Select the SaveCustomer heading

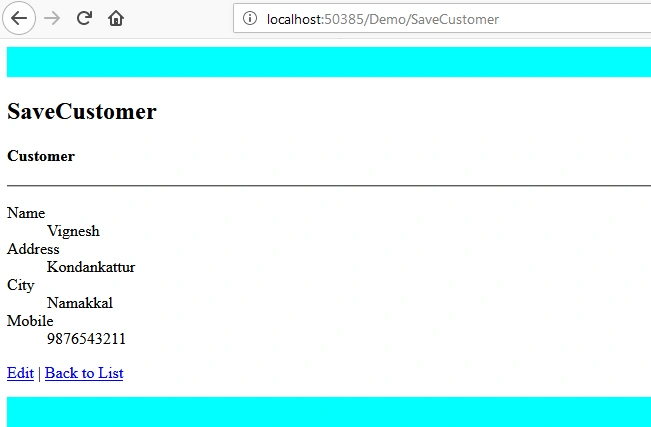coord(82,111)
